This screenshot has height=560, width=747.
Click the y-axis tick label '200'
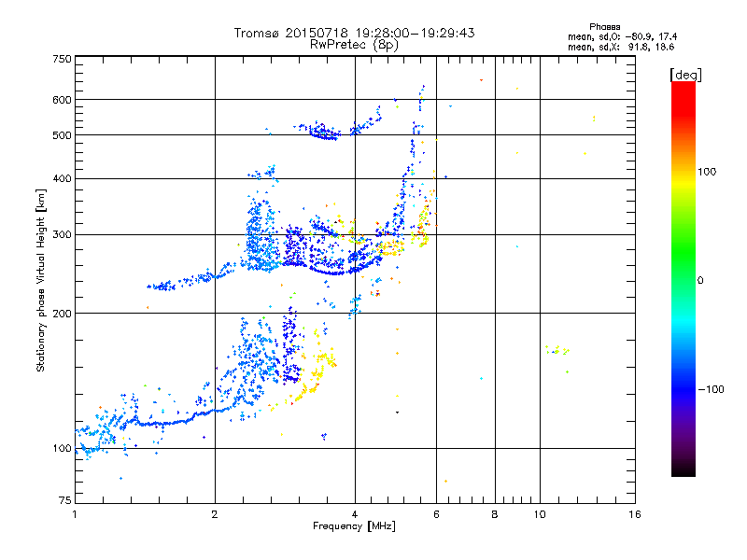click(63, 314)
